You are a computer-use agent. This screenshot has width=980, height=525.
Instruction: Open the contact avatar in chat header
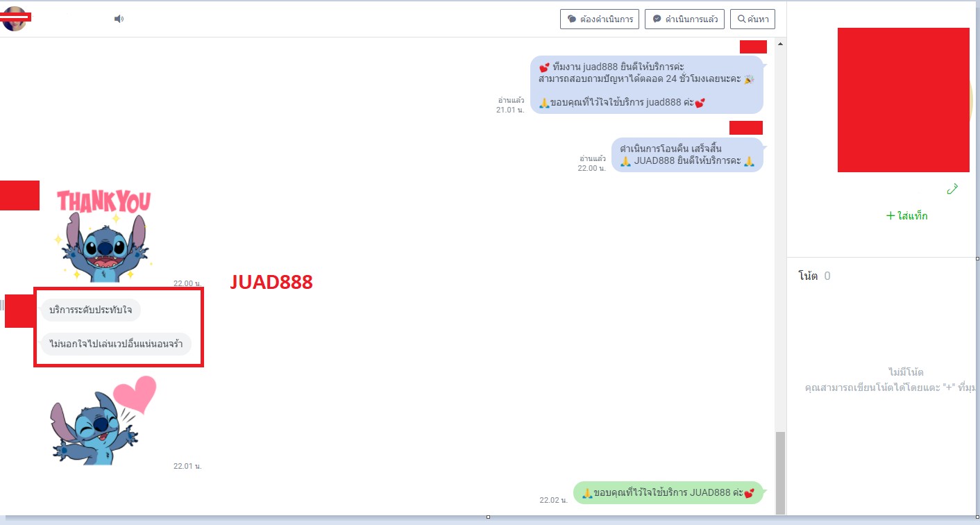[x=15, y=19]
